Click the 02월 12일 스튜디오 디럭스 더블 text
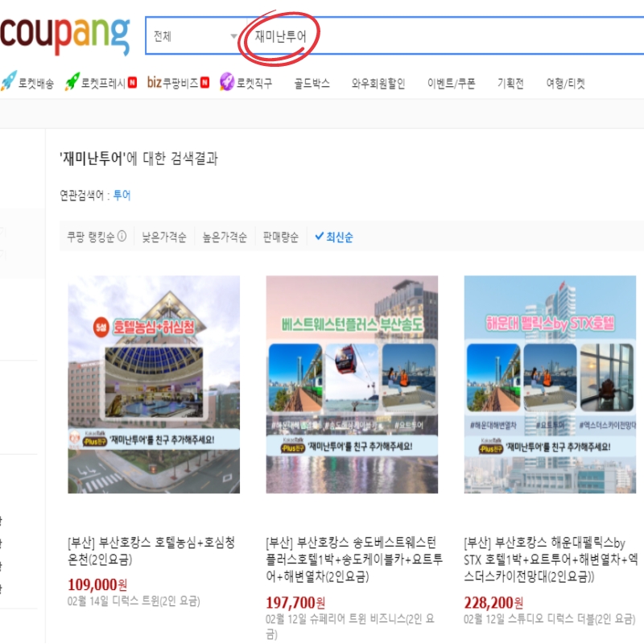 pos(550,619)
